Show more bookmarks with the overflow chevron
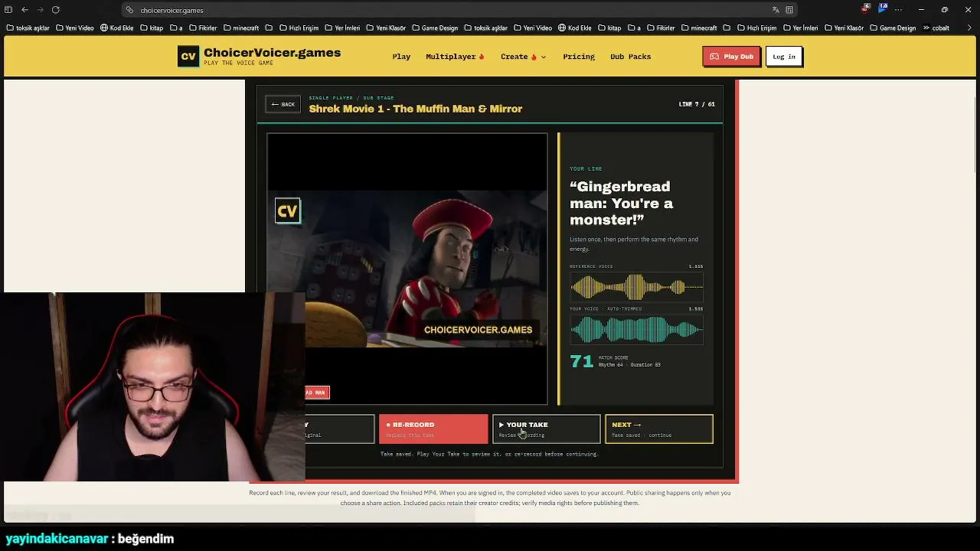 tap(926, 28)
